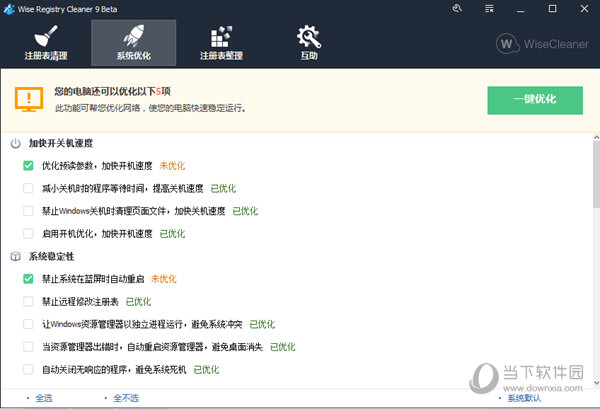Click the Wise Registry Cleaner app logo

pos(9,9)
